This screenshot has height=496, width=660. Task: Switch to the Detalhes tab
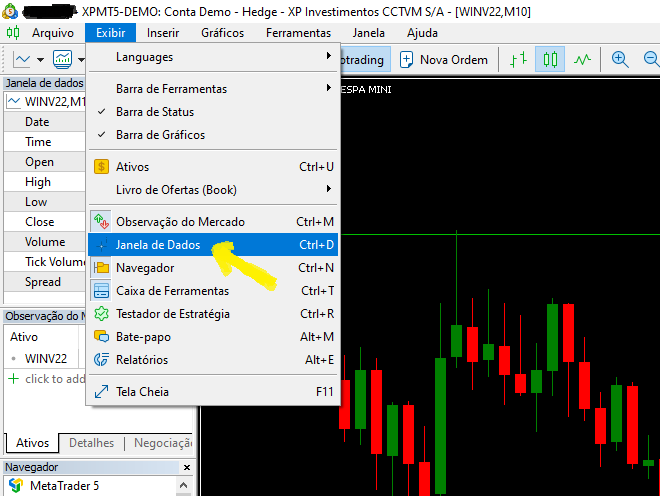point(91,443)
